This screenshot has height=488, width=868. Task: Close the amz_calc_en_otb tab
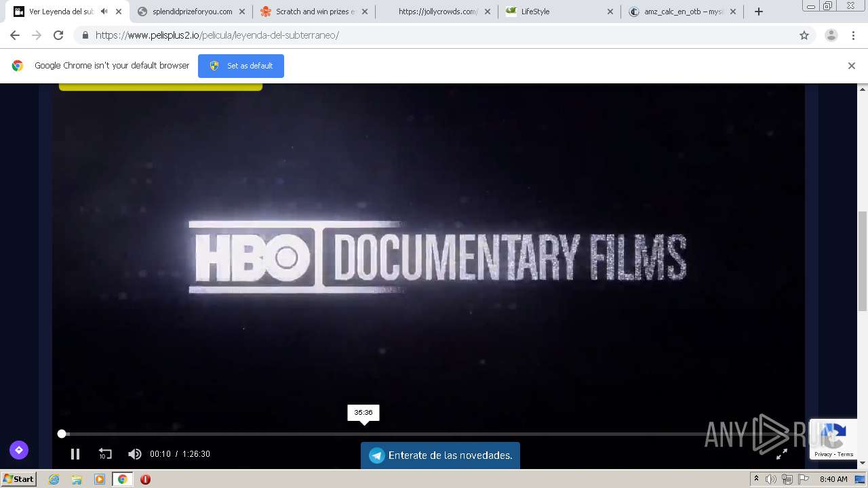tap(732, 12)
